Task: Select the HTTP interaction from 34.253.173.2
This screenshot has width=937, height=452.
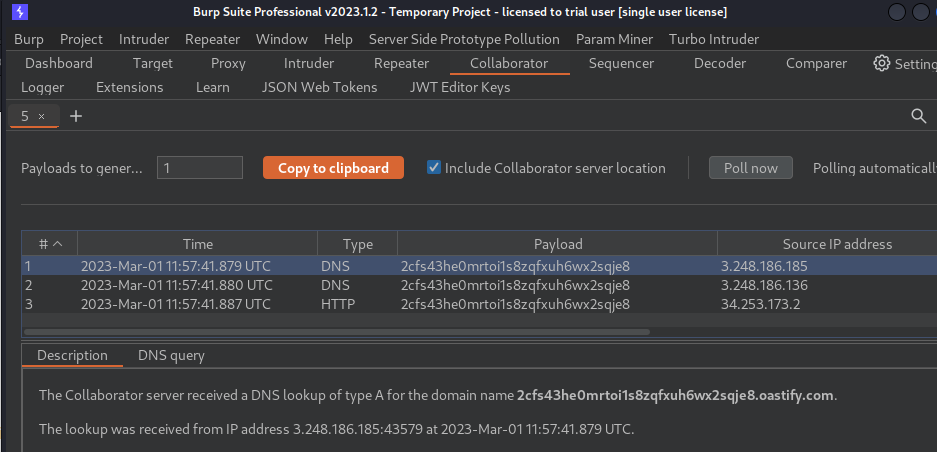Action: [479, 304]
